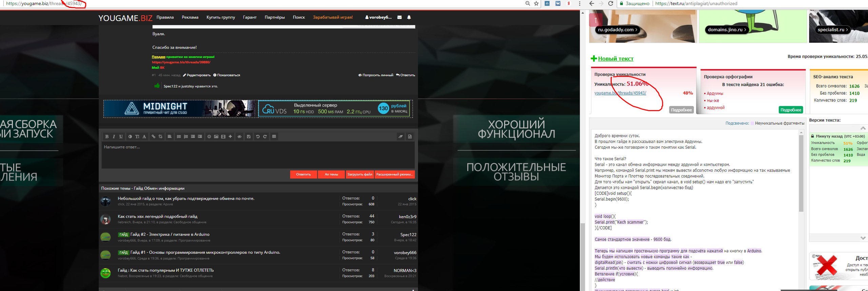Expand text versions list downward chevron
This screenshot has height=291, width=868.
863,238
